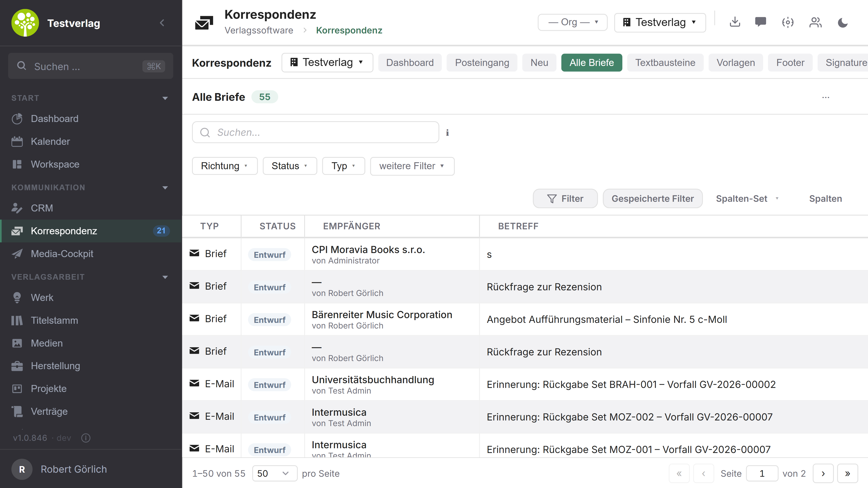Collapse the VERLAGSARBEIT section
This screenshot has width=868, height=488.
[x=165, y=277]
